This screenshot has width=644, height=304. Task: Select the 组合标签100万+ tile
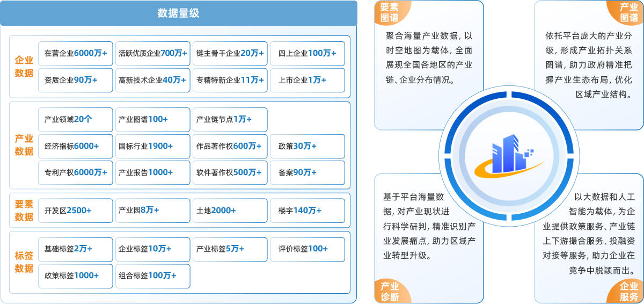153,276
